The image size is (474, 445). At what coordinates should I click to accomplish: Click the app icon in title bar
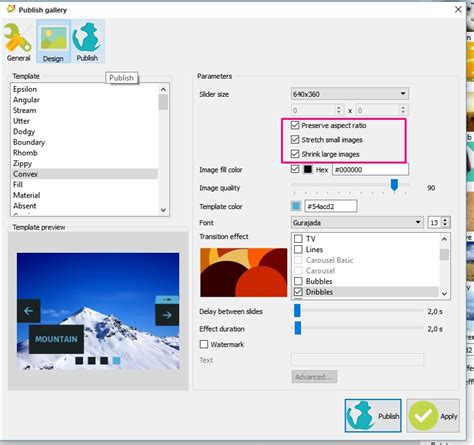10,9
